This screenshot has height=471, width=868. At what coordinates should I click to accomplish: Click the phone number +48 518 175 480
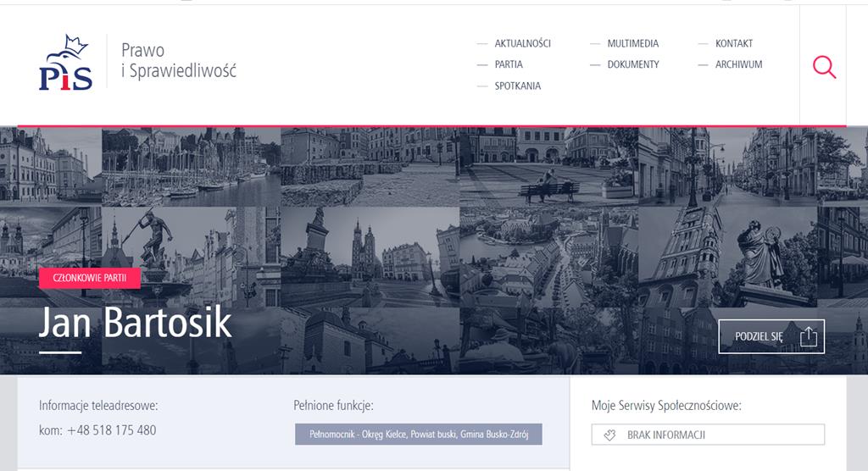coord(111,430)
